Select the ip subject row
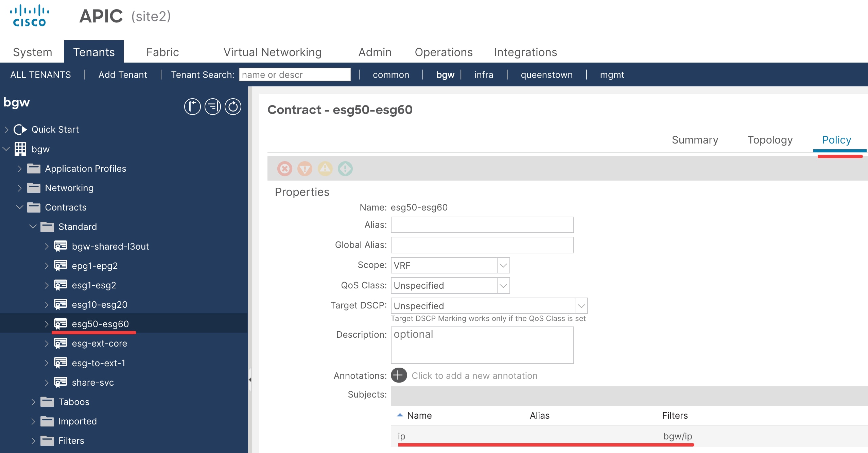Viewport: 868px width, 453px height. click(x=629, y=436)
